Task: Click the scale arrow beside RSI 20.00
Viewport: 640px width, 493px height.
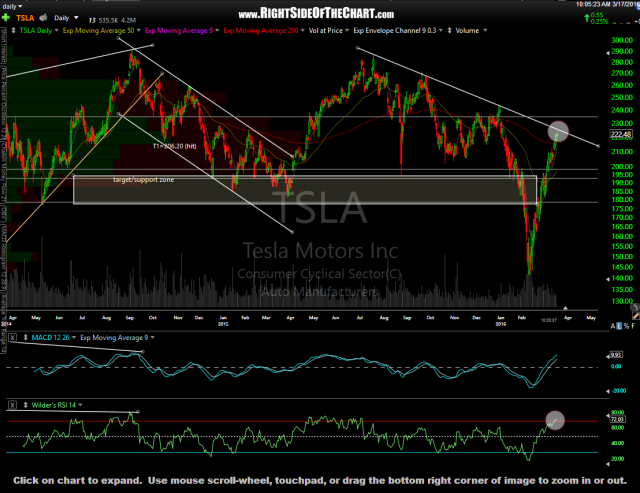Action: point(607,464)
